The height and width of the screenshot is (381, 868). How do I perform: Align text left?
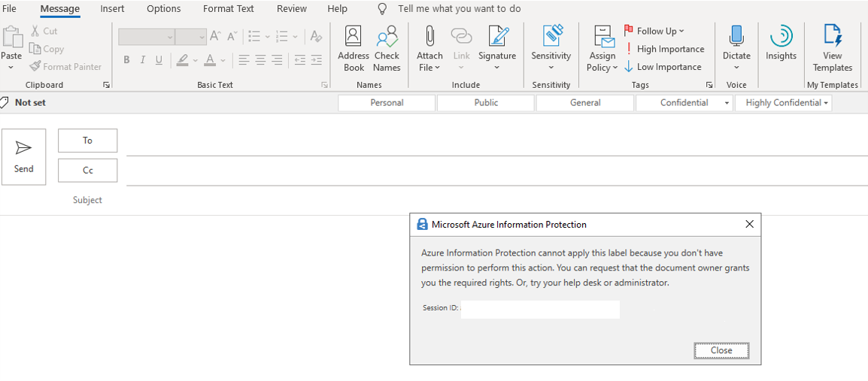[244, 59]
